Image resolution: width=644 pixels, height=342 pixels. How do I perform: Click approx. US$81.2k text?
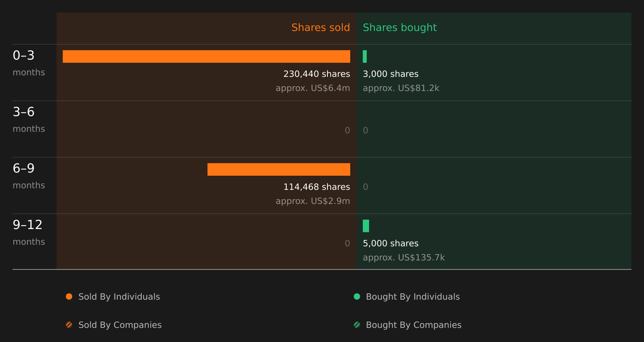coord(401,88)
